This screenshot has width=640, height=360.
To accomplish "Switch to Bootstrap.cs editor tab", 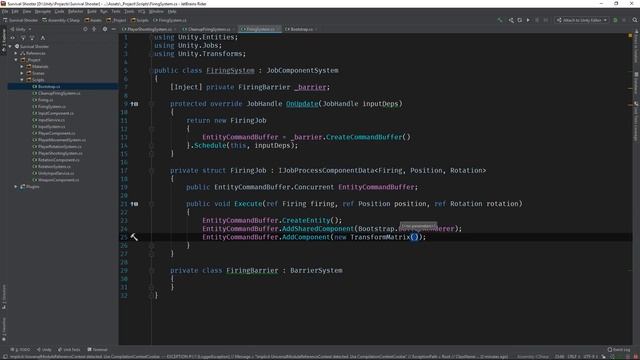I will (x=302, y=29).
